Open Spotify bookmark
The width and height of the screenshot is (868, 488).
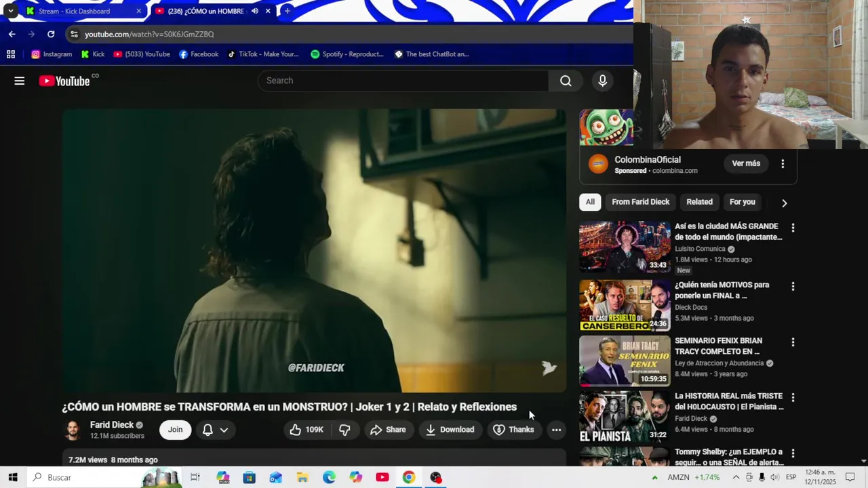coord(347,54)
